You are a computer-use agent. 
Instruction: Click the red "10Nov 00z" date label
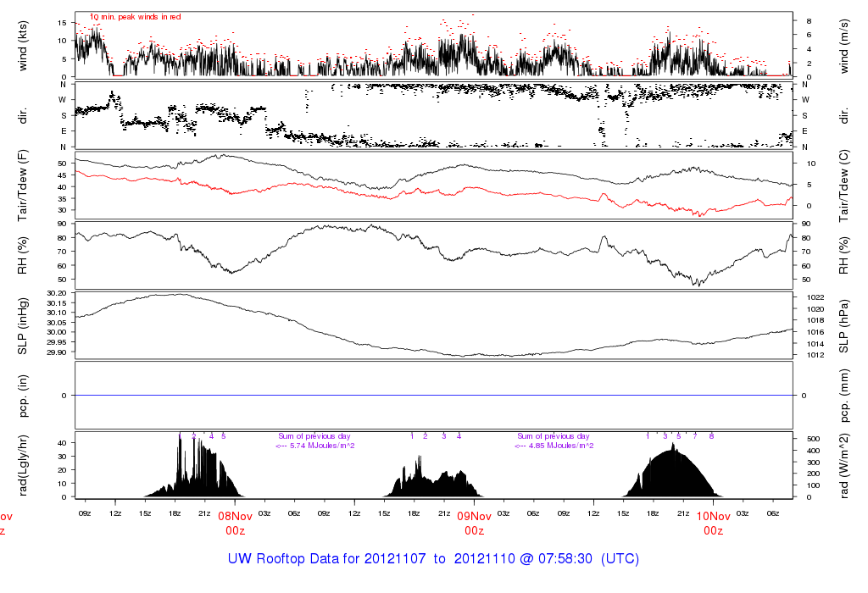point(714,524)
